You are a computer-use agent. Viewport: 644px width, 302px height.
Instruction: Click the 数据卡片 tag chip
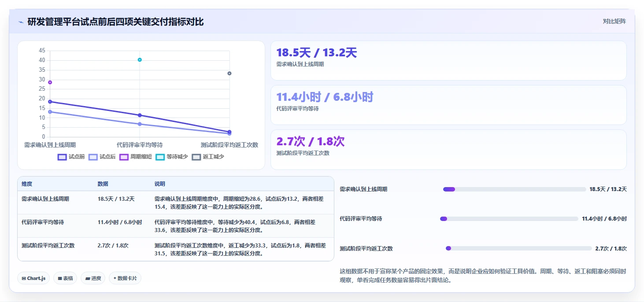[125, 278]
